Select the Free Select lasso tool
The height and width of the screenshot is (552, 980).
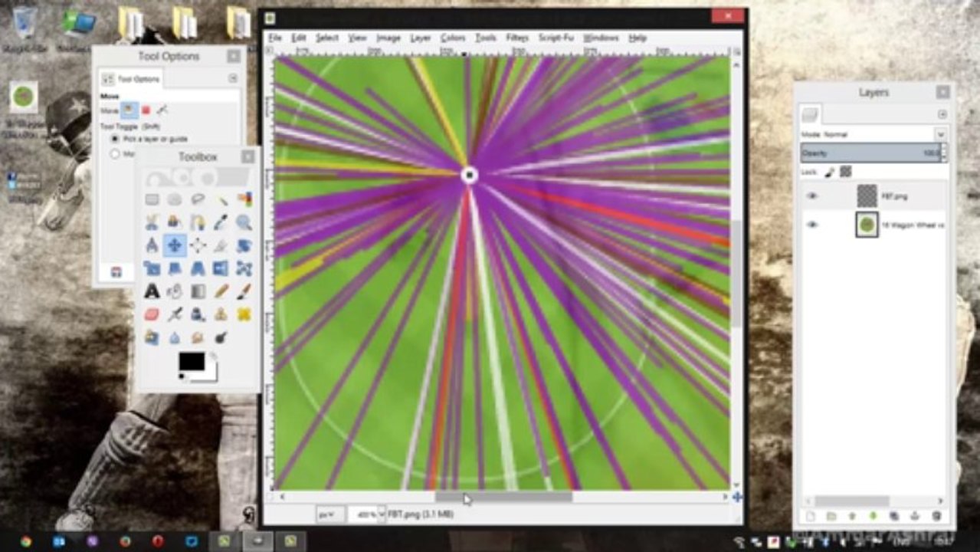point(198,199)
